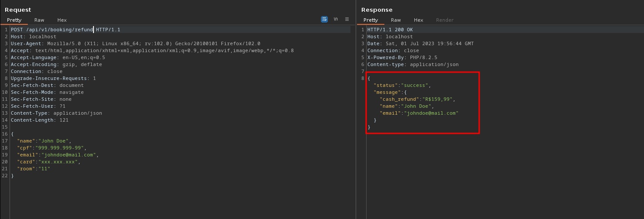Click the Response Render tab
The width and height of the screenshot is (644, 219).
(x=444, y=20)
